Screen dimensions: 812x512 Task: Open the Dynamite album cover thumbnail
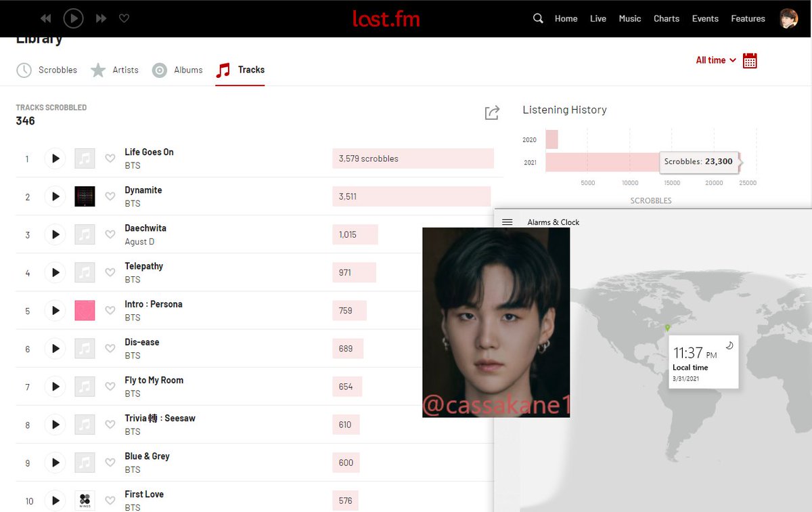coord(85,196)
